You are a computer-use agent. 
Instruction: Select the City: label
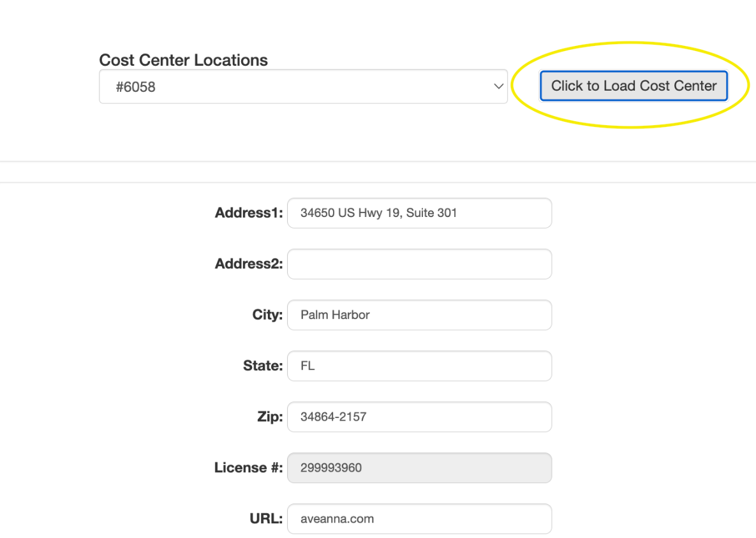click(267, 315)
